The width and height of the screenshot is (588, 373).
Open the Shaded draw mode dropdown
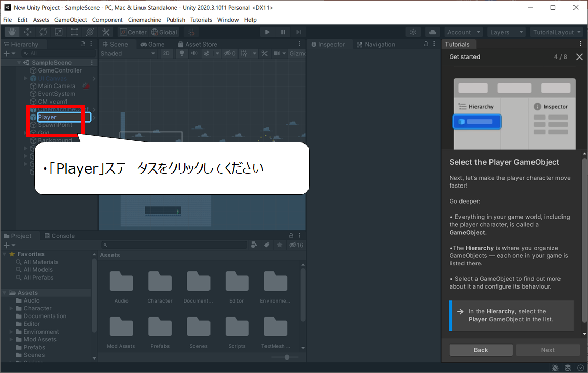128,53
